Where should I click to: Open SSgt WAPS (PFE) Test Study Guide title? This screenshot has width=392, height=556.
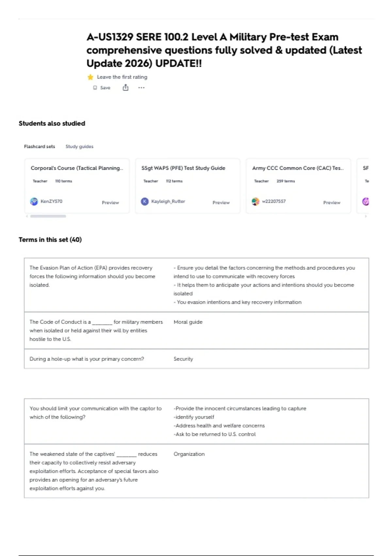(x=183, y=168)
